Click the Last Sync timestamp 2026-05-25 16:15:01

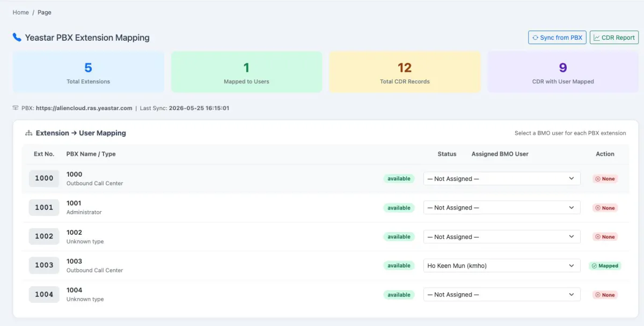[199, 108]
